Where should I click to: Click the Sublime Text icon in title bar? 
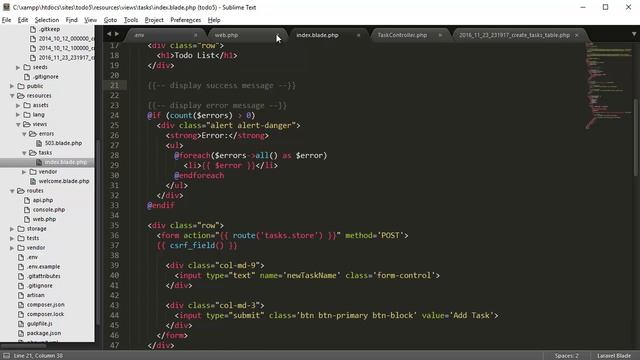(x=6, y=7)
